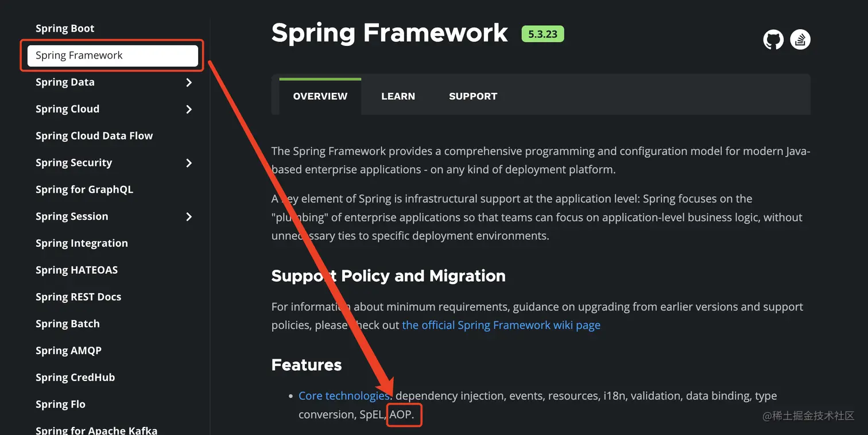Open Spring for Apache Kafka

coord(96,430)
